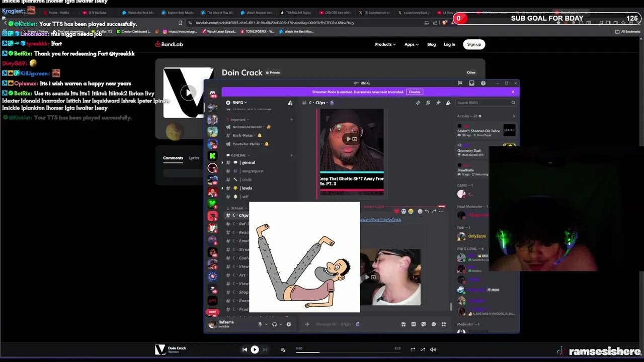The image size is (644, 362).
Task: Open the BandLab Blog link
Action: pyautogui.click(x=431, y=44)
